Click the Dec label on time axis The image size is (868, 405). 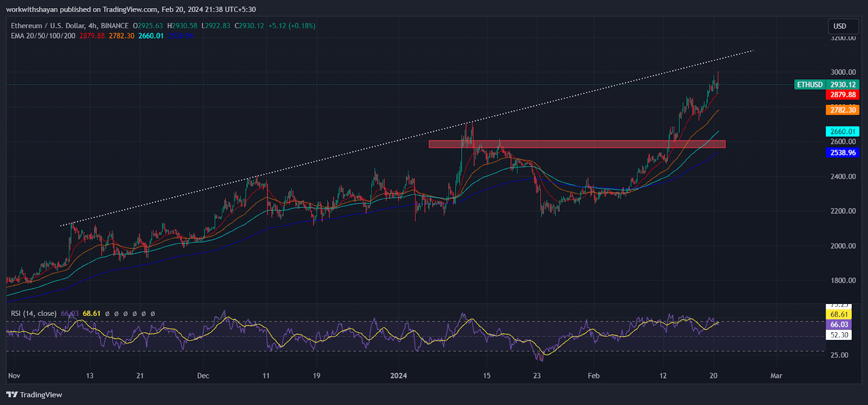(x=203, y=376)
